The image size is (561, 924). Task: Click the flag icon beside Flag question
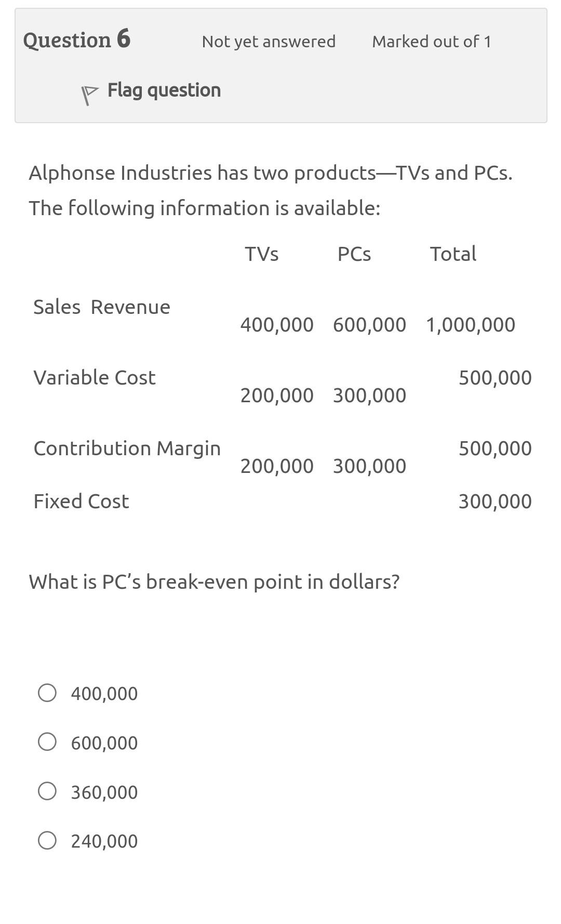click(x=89, y=95)
